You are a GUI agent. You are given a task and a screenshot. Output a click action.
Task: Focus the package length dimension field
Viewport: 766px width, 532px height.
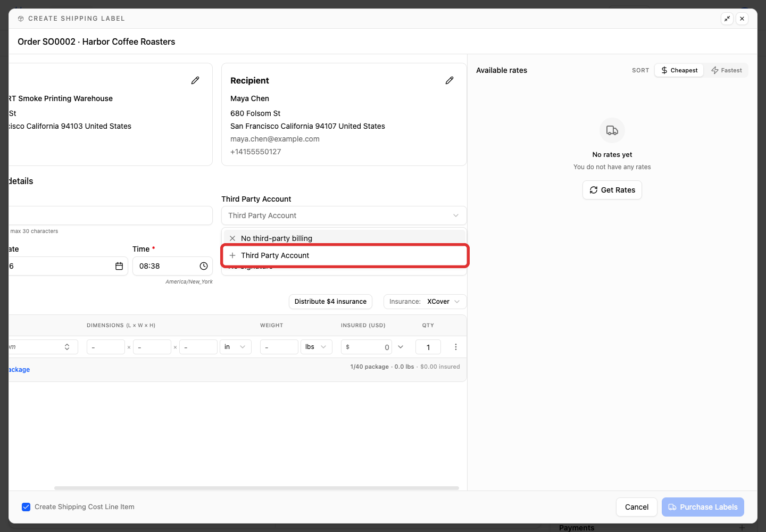(x=105, y=347)
